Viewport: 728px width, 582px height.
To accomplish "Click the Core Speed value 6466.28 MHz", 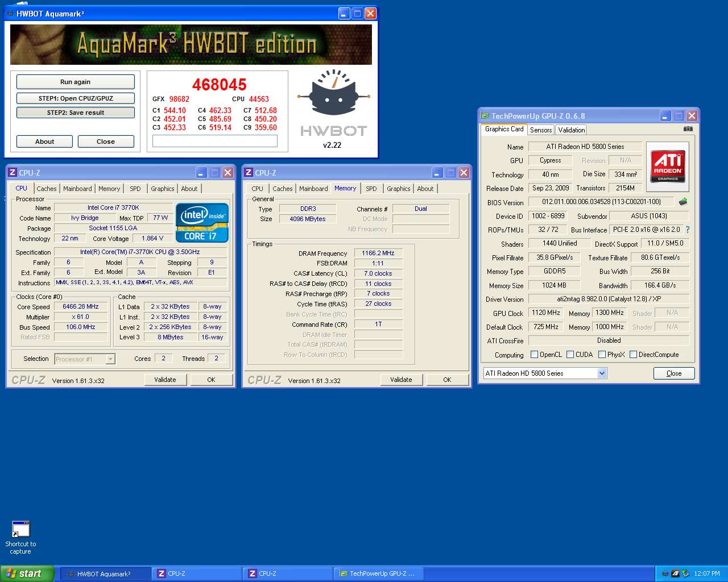I will click(x=81, y=306).
